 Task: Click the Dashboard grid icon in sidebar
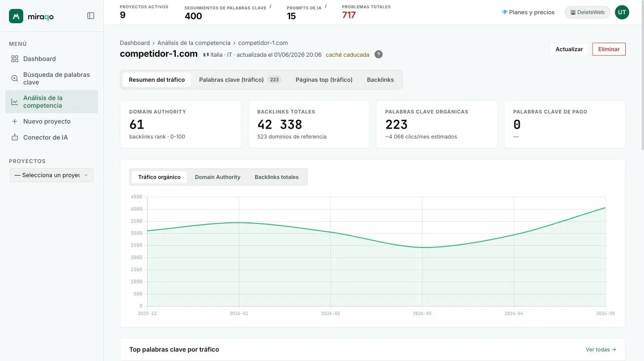tap(15, 59)
